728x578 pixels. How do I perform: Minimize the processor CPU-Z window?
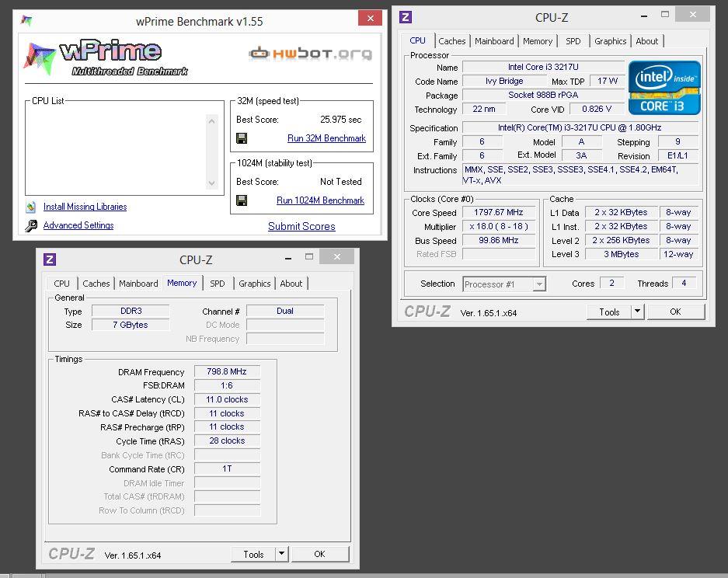[x=644, y=16]
